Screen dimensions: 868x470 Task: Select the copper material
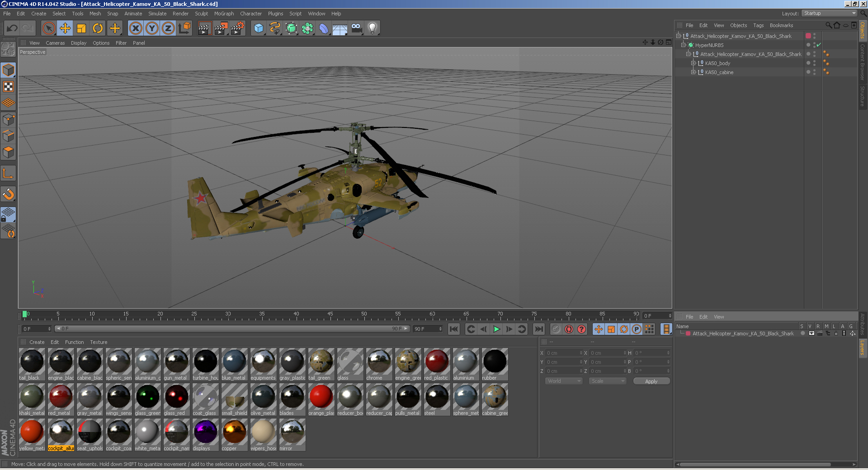[x=234, y=435]
